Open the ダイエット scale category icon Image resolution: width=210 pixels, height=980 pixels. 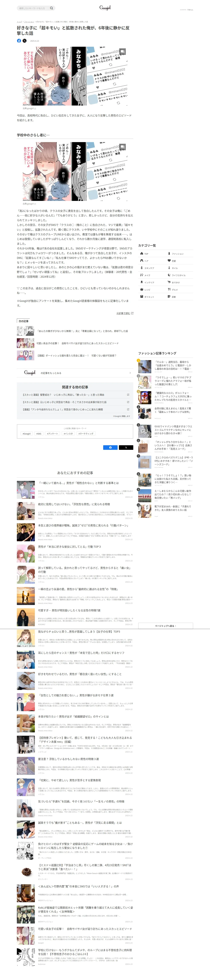coord(142,297)
